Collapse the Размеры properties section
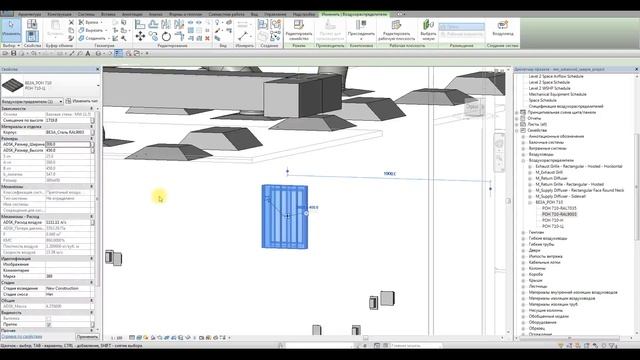The image size is (640, 360). point(91,138)
